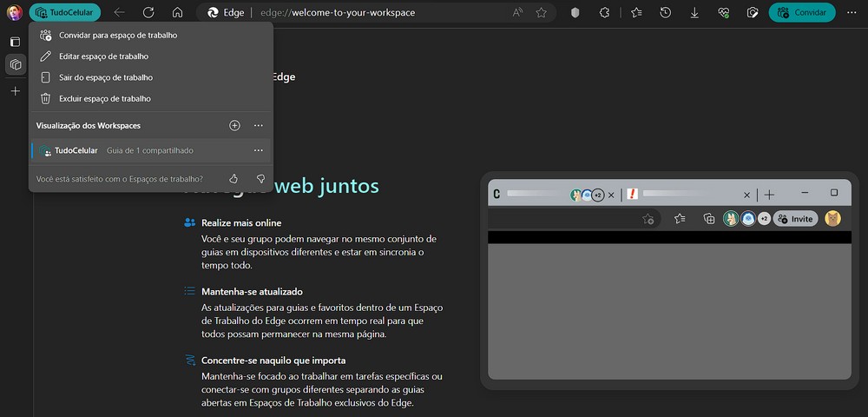Create a new workspace with plus icon
The image size is (868, 417).
click(x=234, y=125)
